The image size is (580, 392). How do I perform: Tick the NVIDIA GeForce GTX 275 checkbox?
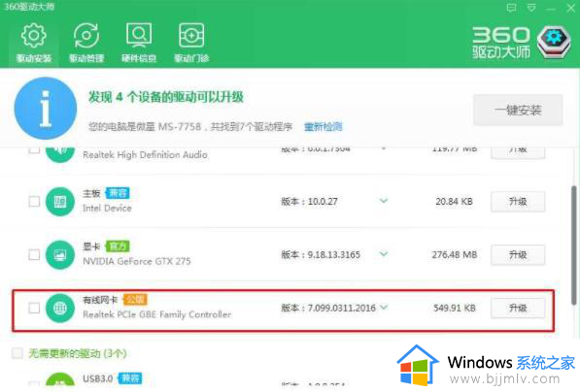[x=34, y=254]
